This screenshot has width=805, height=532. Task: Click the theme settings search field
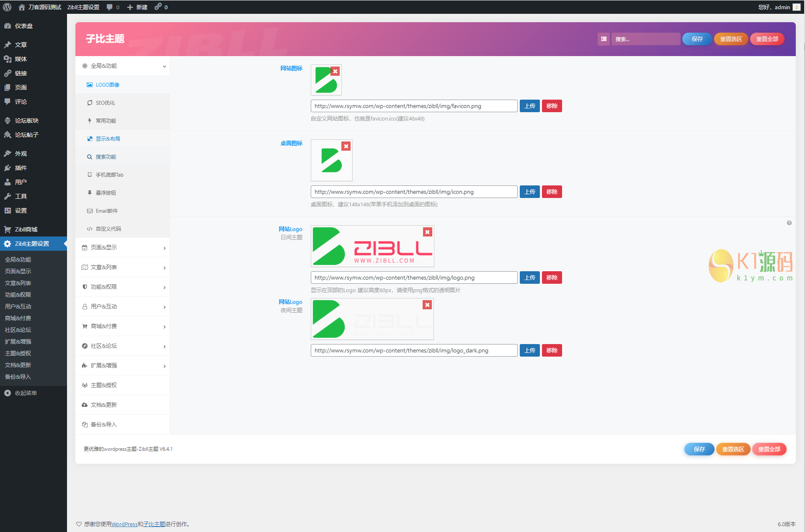pos(645,39)
